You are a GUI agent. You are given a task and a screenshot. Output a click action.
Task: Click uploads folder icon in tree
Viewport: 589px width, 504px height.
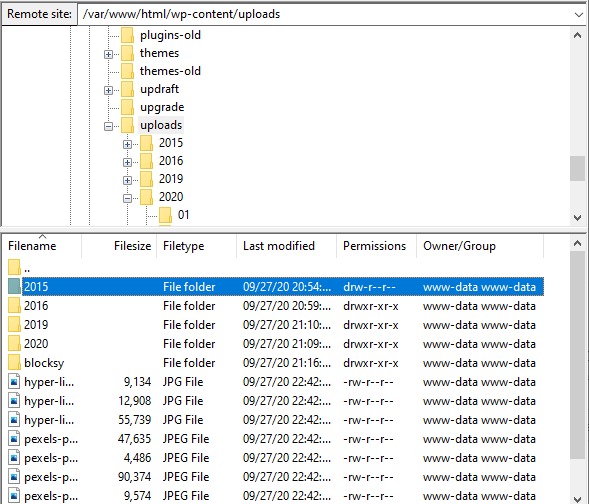(127, 125)
